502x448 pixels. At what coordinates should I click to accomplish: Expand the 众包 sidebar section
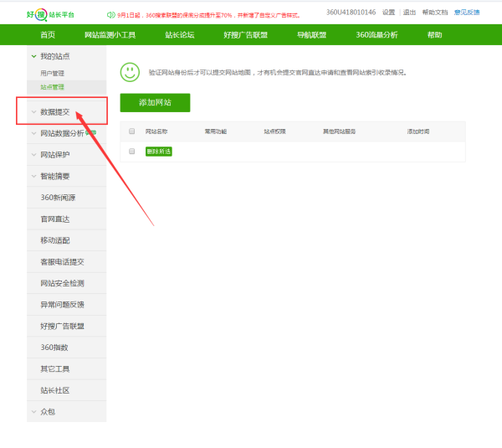(x=47, y=412)
